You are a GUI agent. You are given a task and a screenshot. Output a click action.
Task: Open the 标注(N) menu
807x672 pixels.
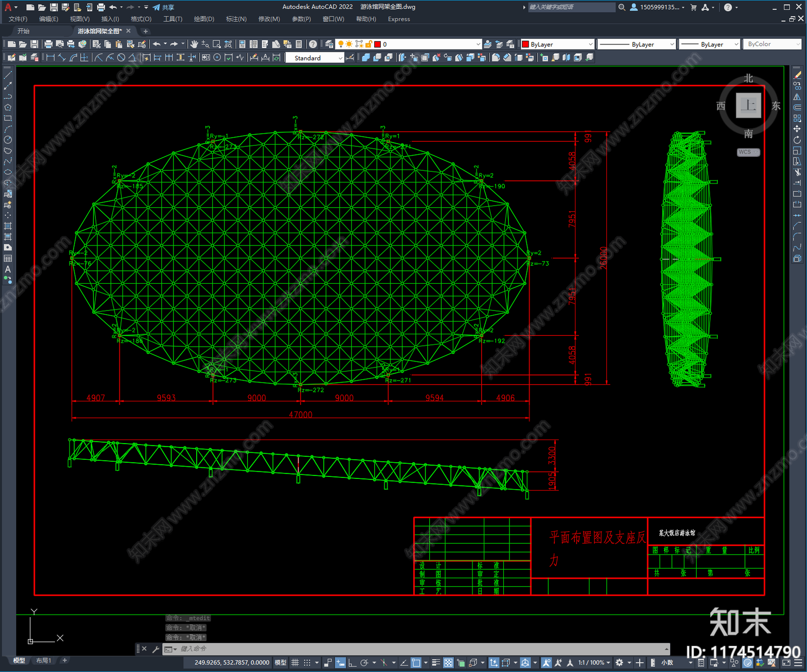[x=236, y=19]
